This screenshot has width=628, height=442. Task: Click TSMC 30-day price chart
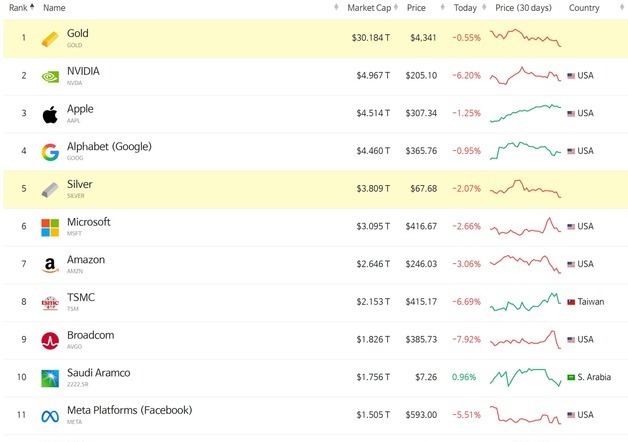525,302
